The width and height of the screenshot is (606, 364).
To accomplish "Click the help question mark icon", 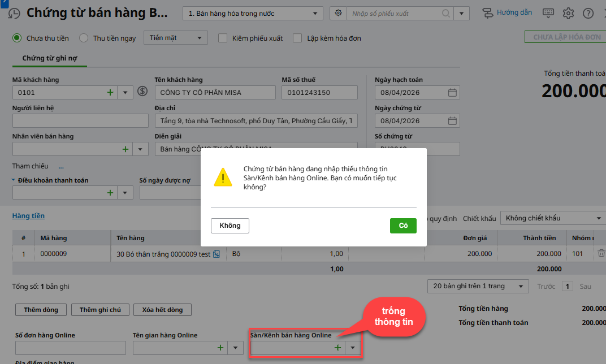I will (588, 13).
